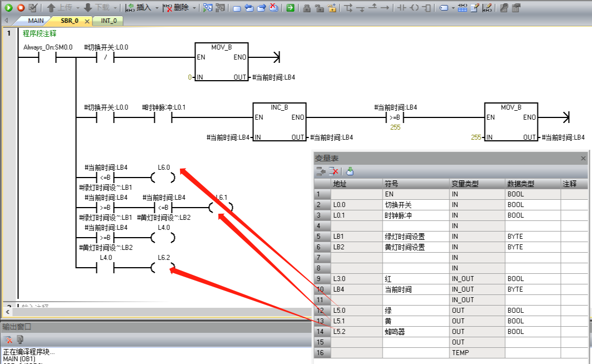Click the insert row icon in variable table
The image size is (592, 364).
click(321, 171)
